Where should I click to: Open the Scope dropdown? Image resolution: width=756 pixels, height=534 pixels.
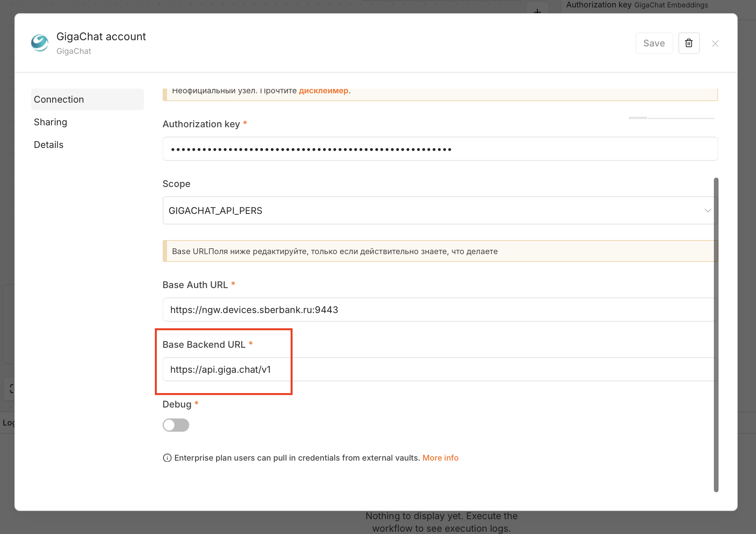tap(440, 210)
